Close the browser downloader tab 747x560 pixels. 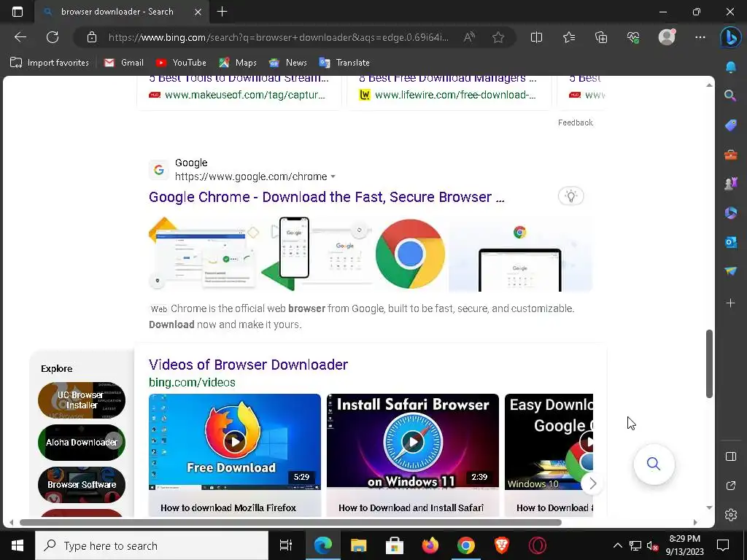coord(198,12)
